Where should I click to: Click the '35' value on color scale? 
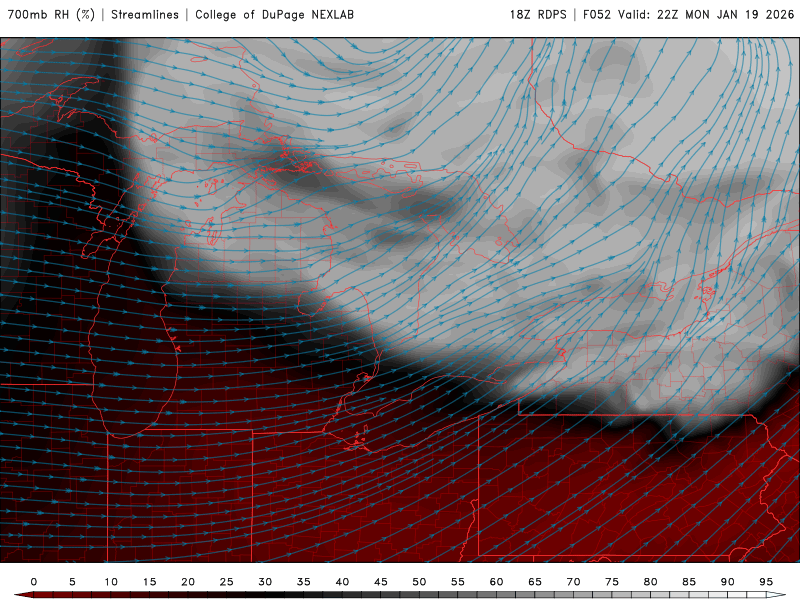coord(304,582)
